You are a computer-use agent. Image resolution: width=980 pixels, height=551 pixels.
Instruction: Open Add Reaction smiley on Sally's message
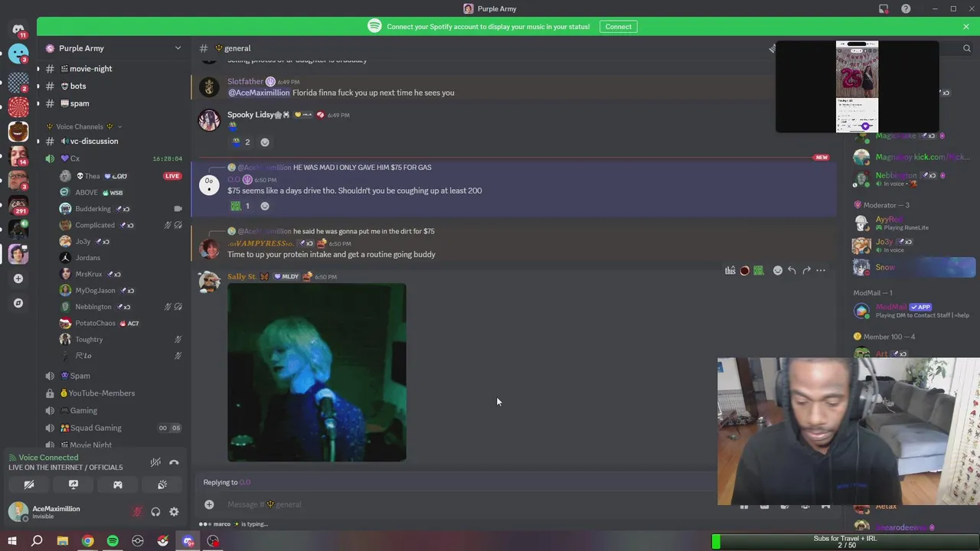click(x=778, y=270)
